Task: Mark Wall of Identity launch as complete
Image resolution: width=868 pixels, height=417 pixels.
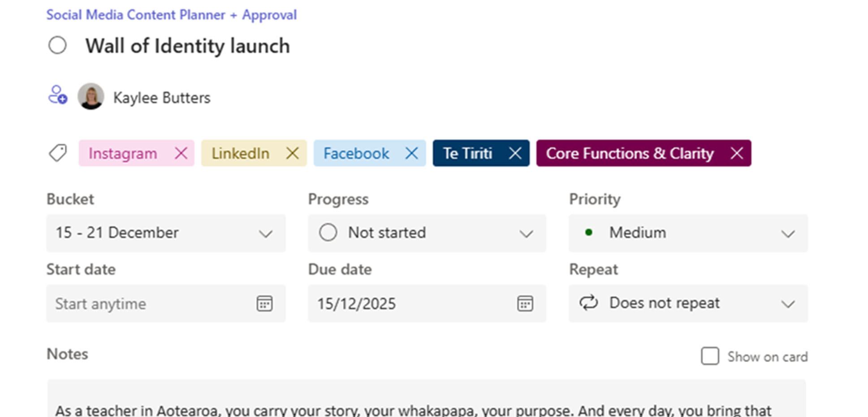Action: point(57,45)
